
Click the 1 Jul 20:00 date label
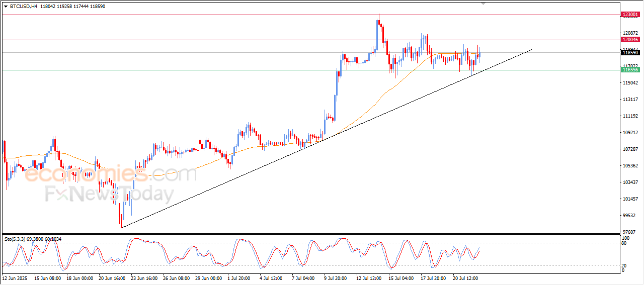[240, 277]
